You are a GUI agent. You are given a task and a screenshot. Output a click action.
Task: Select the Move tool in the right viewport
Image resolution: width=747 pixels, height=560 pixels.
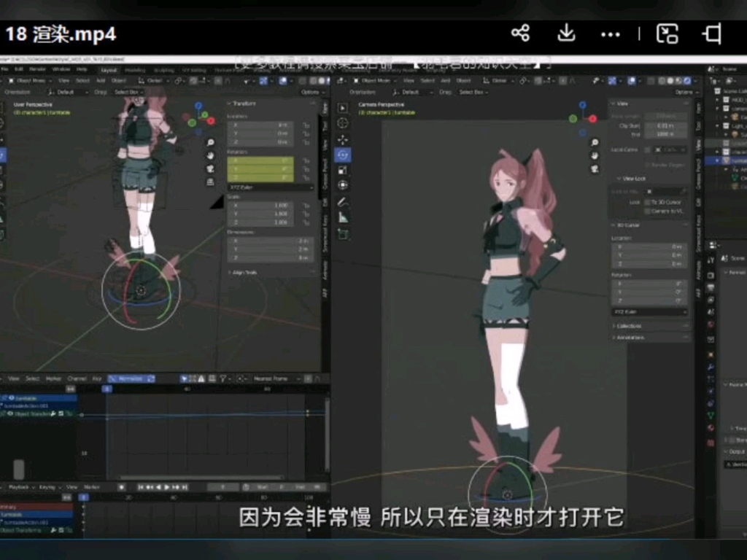point(343,139)
